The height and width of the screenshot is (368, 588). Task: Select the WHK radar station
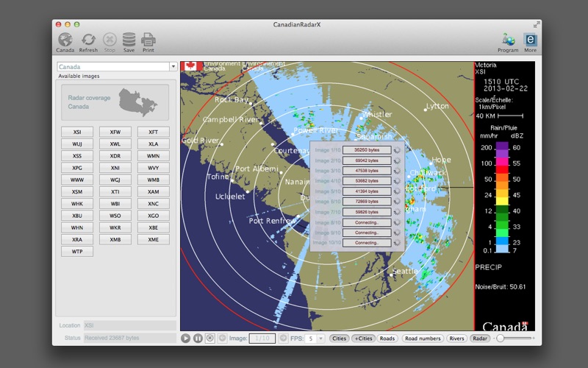point(77,204)
